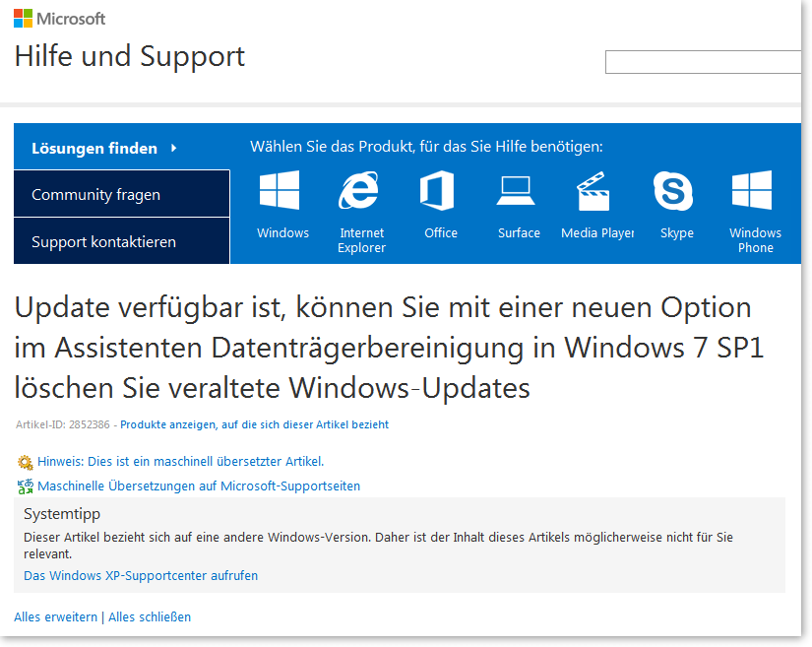The image size is (812, 647).
Task: Open Maschinelle Übersetzungen auf Microsoft-Supportseiten link
Action: pos(199,486)
